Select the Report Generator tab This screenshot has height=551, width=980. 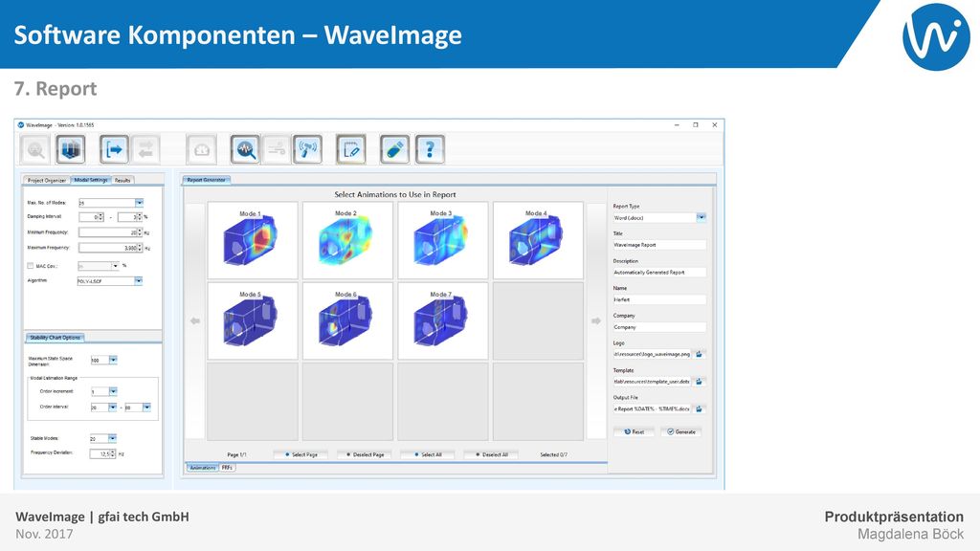click(207, 180)
